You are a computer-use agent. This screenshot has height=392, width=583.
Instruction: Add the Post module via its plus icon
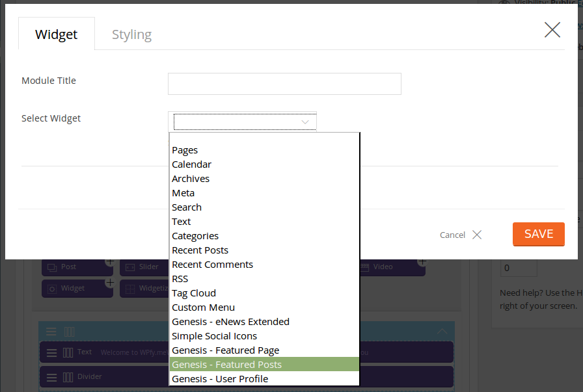click(110, 262)
